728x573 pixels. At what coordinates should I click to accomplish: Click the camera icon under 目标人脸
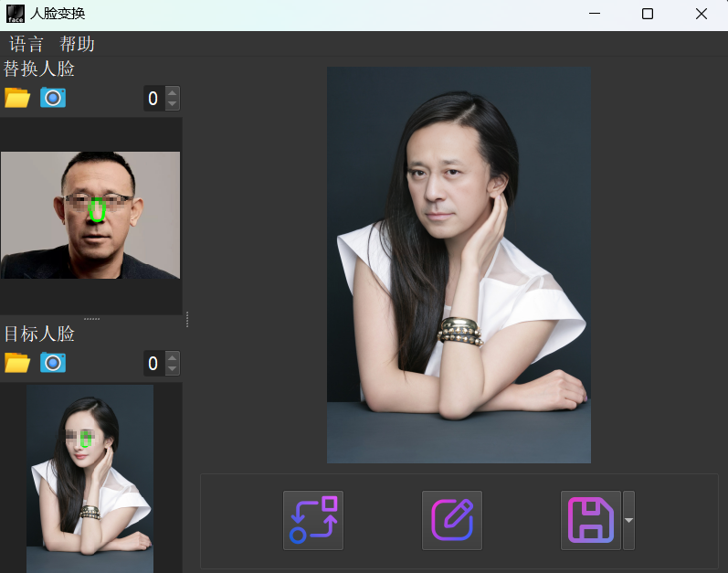click(x=53, y=363)
